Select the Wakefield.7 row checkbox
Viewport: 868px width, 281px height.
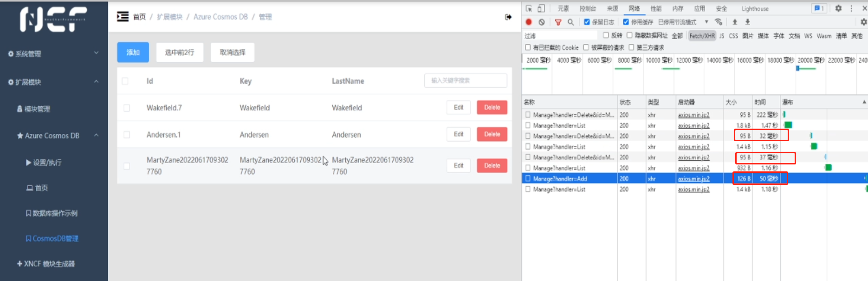[126, 108]
